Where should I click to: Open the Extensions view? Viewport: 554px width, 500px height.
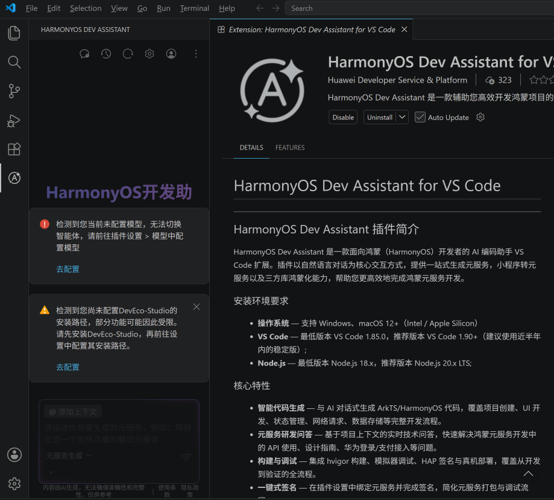pyautogui.click(x=14, y=149)
